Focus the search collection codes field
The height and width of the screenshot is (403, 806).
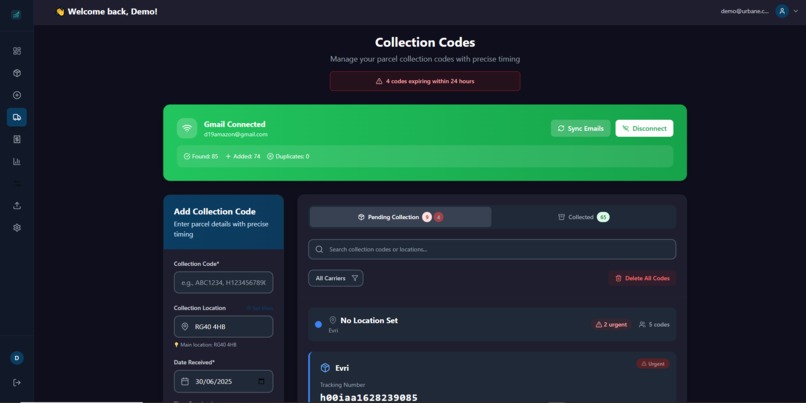[492, 249]
